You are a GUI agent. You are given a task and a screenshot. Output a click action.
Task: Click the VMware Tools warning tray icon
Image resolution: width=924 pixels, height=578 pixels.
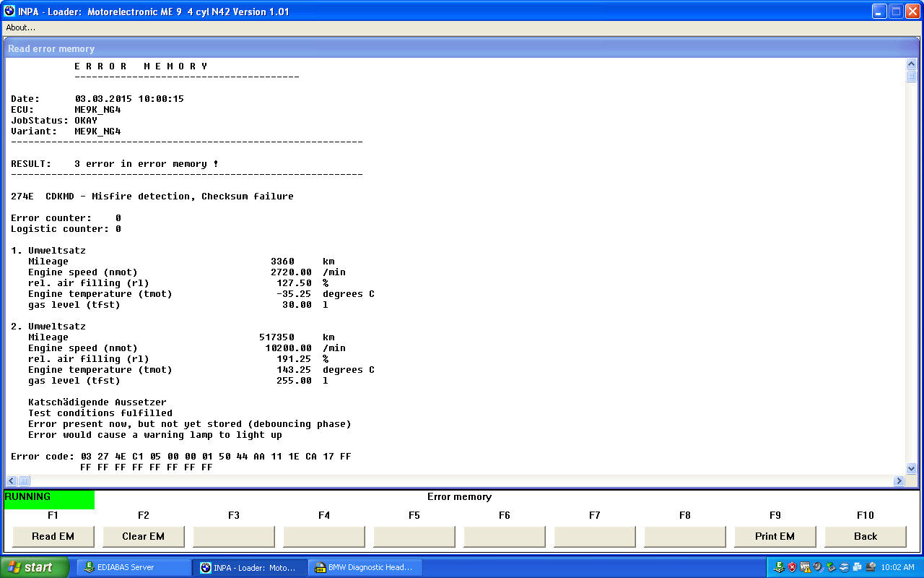tap(805, 567)
